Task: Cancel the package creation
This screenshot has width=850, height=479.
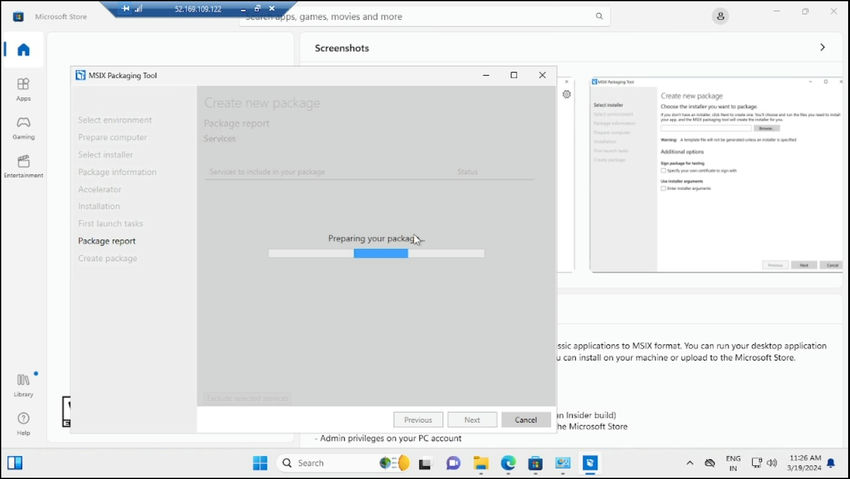Action: 525,420
